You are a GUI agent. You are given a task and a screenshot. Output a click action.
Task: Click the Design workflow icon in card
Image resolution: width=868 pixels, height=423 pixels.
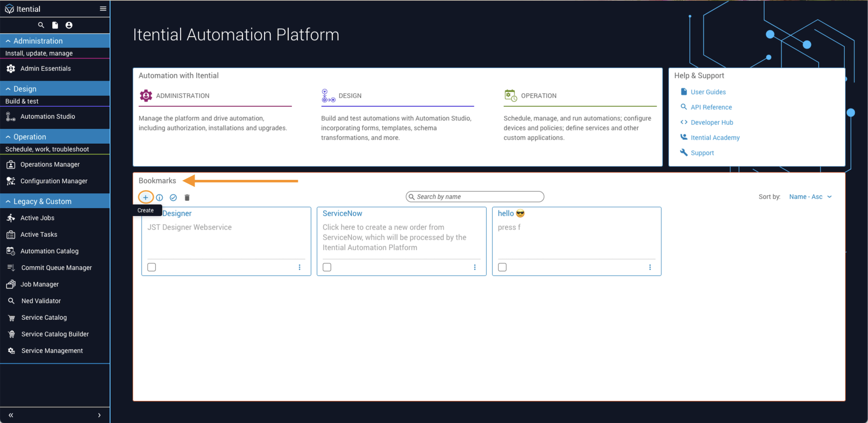pyautogui.click(x=328, y=96)
